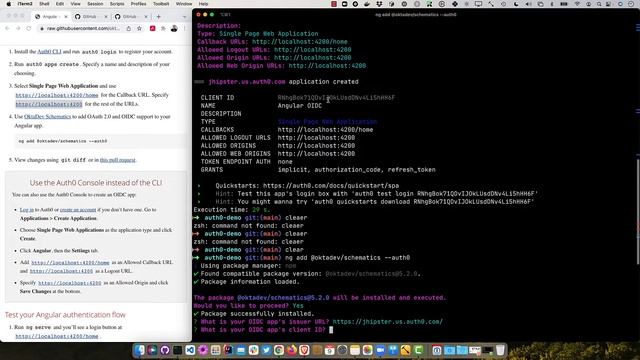Open the Profiles menu

click(x=138, y=4)
